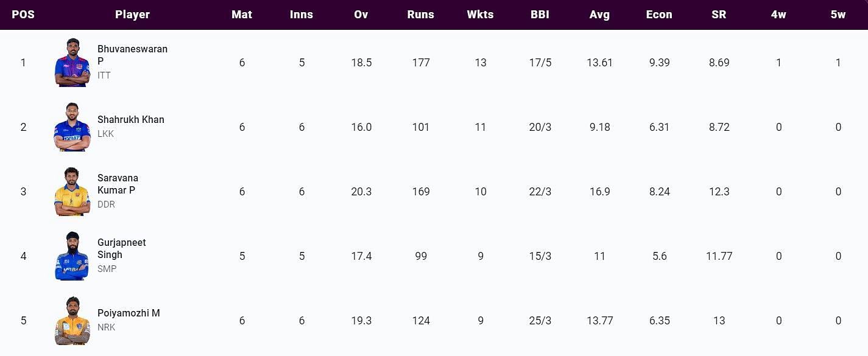Open Poiyamozhi M name link
The width and height of the screenshot is (868, 356).
(129, 313)
